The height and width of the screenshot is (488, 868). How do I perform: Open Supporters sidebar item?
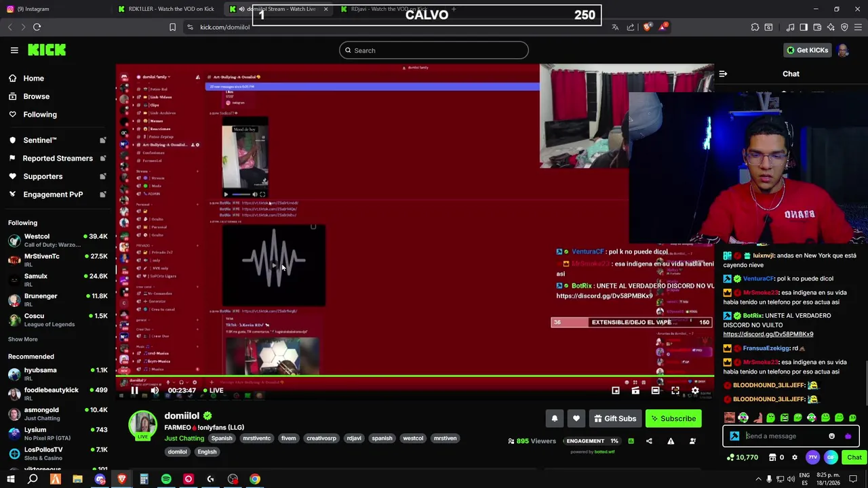(x=58, y=176)
